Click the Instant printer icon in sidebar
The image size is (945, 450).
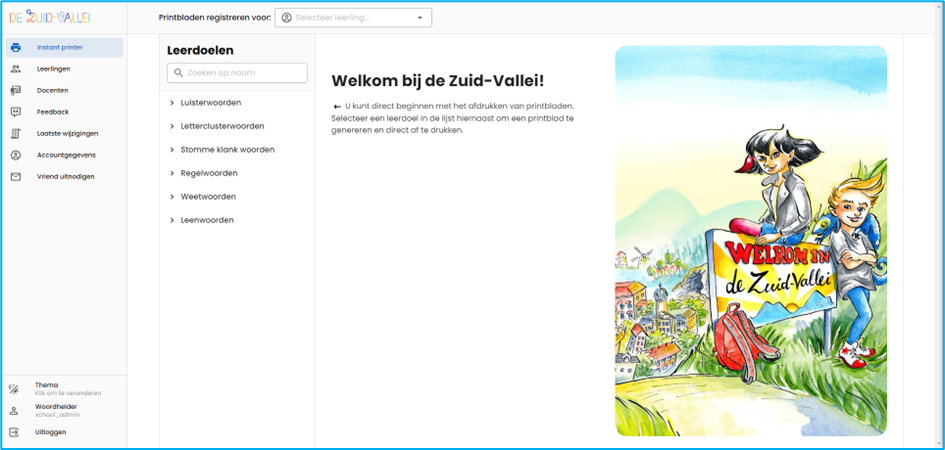[x=16, y=48]
